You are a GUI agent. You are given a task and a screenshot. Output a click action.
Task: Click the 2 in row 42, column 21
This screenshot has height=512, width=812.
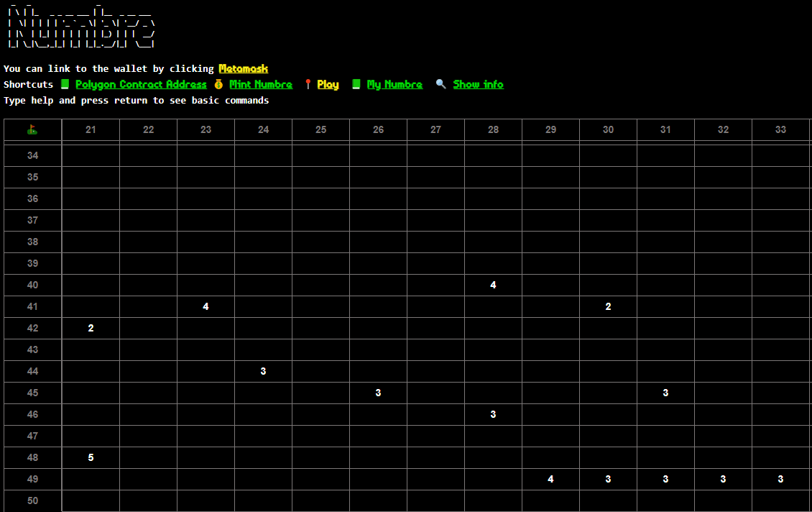pos(91,328)
